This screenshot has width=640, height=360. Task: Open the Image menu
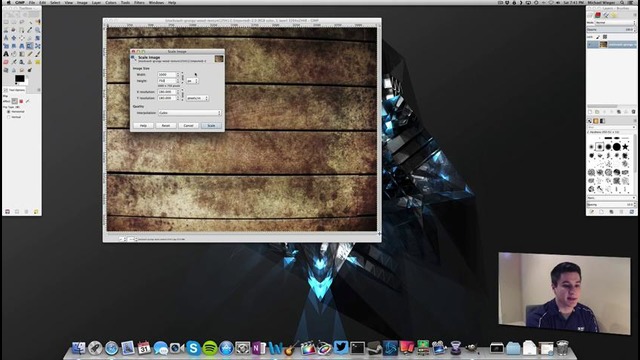point(82,2)
